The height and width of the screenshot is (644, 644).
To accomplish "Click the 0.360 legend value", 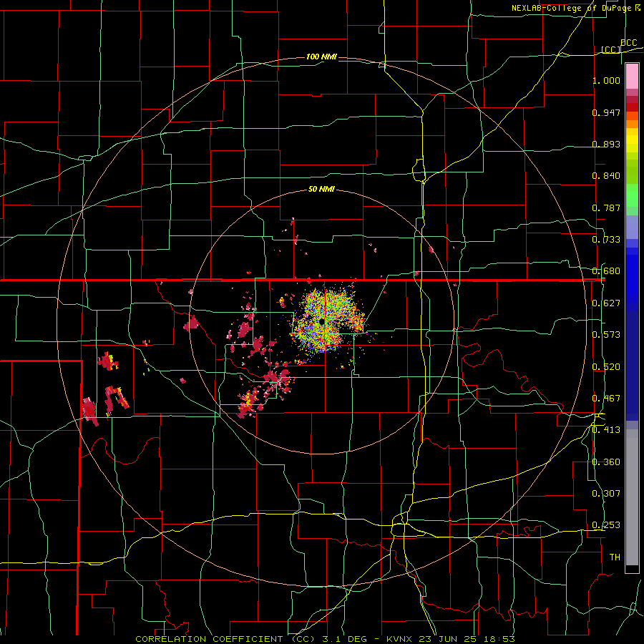I will tap(606, 462).
